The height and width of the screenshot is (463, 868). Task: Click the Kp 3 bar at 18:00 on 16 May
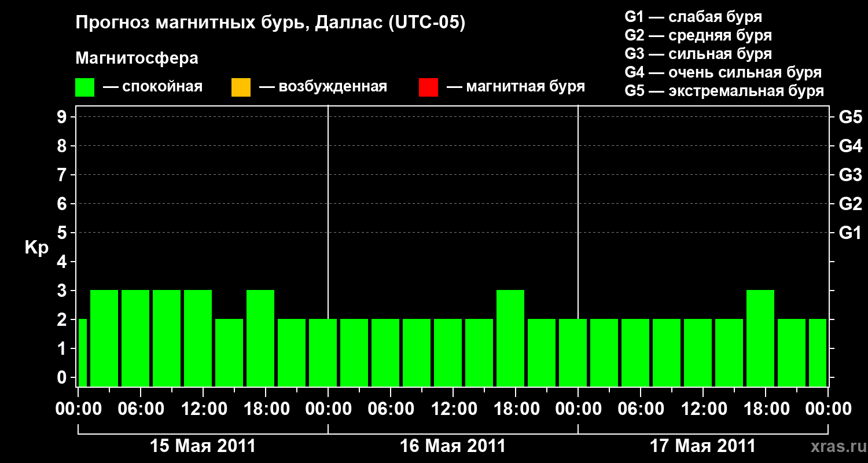click(510, 338)
